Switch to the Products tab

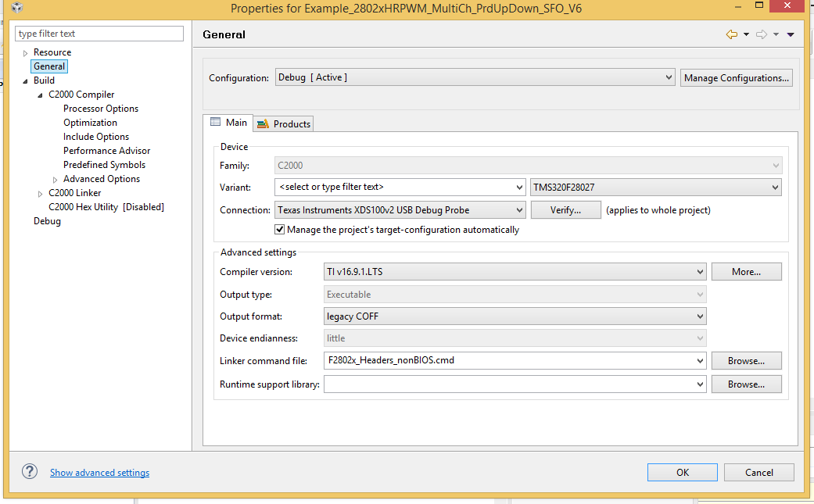pyautogui.click(x=284, y=123)
